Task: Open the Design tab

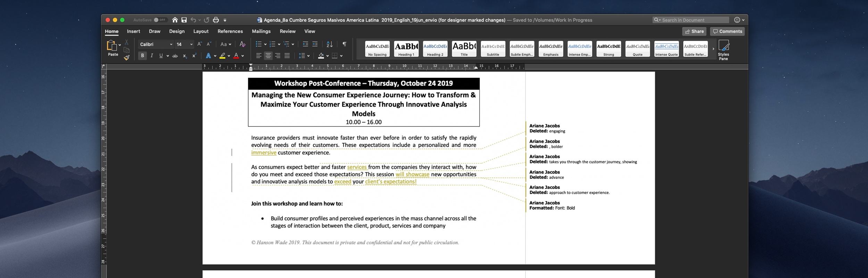Action: tap(177, 31)
